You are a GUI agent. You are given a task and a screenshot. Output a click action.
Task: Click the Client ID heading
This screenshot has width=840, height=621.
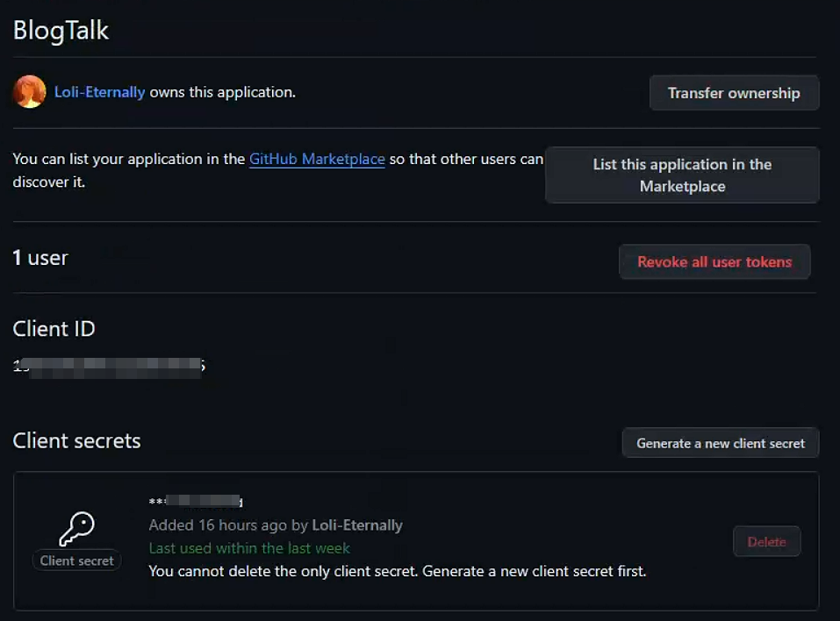click(x=54, y=329)
